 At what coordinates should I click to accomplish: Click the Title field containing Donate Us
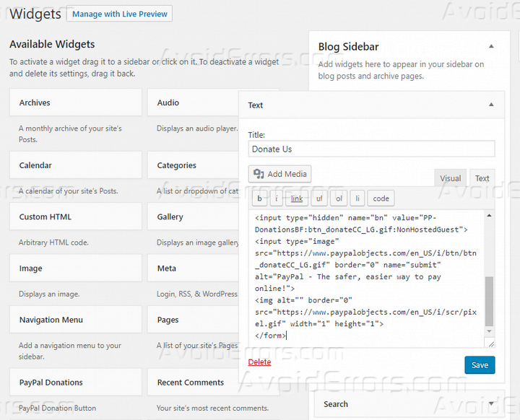pos(371,149)
